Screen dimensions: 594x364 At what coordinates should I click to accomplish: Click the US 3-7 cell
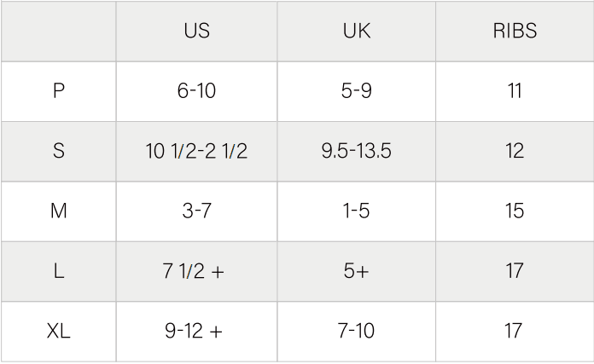click(x=196, y=211)
